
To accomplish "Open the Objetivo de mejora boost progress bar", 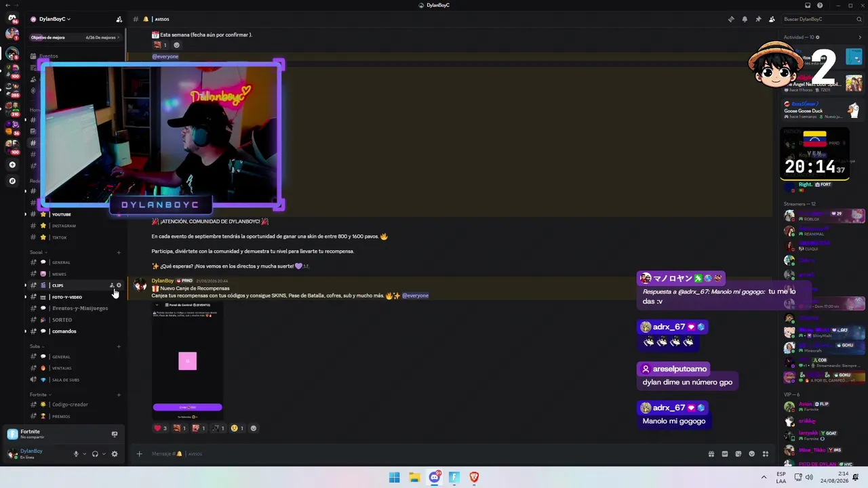I will (75, 37).
